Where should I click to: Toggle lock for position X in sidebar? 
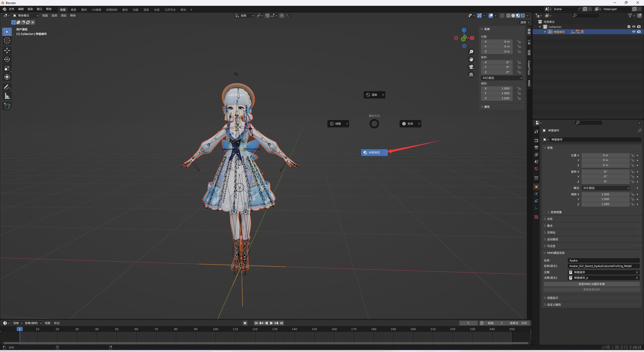pos(519,42)
